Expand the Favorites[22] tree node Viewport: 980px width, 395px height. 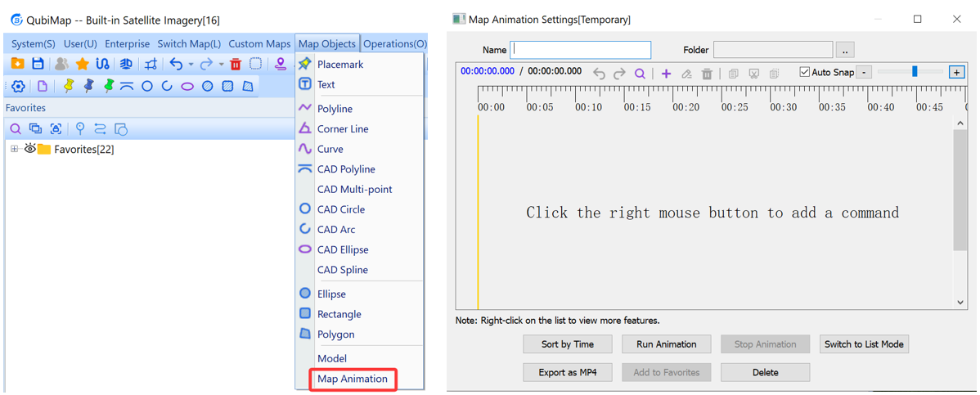(15, 149)
